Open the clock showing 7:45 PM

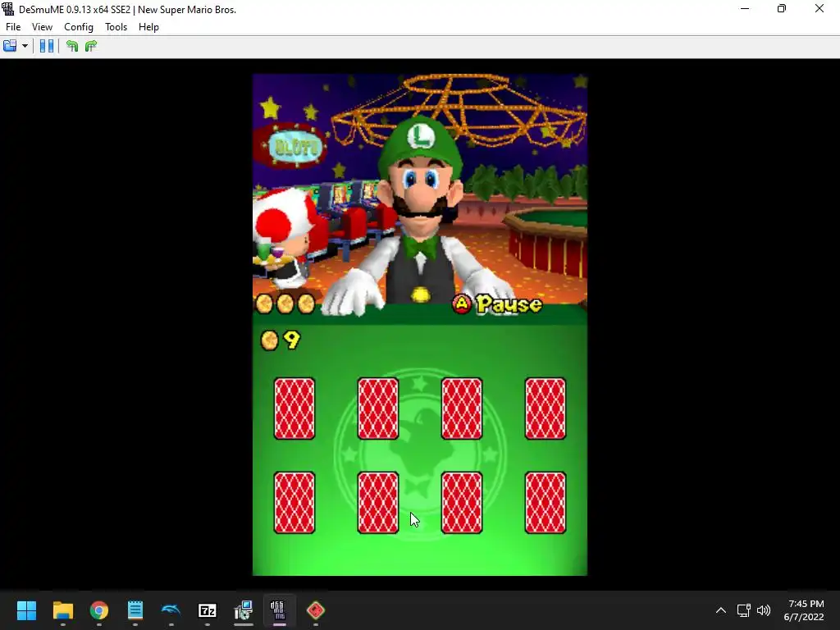pyautogui.click(x=804, y=610)
